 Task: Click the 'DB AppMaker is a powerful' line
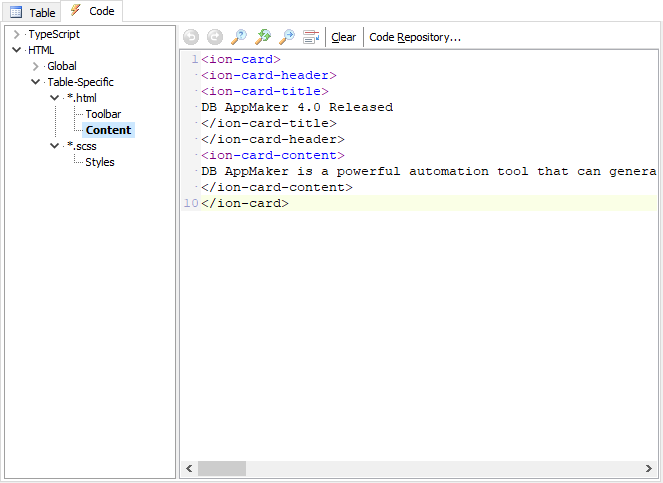coord(429,172)
